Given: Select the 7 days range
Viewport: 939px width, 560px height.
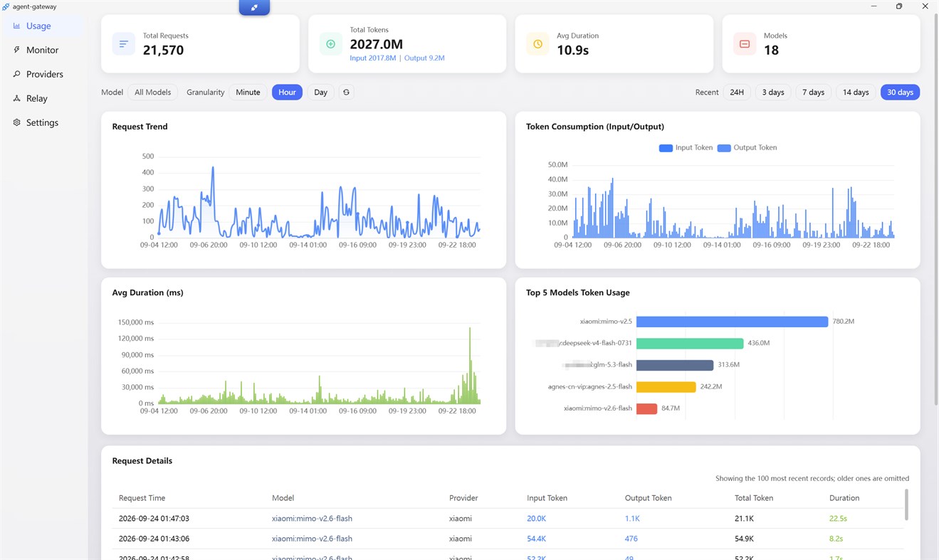Looking at the screenshot, I should (813, 93).
